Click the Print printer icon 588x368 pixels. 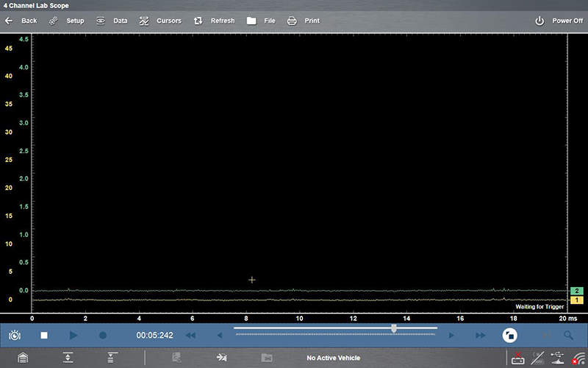(x=292, y=21)
